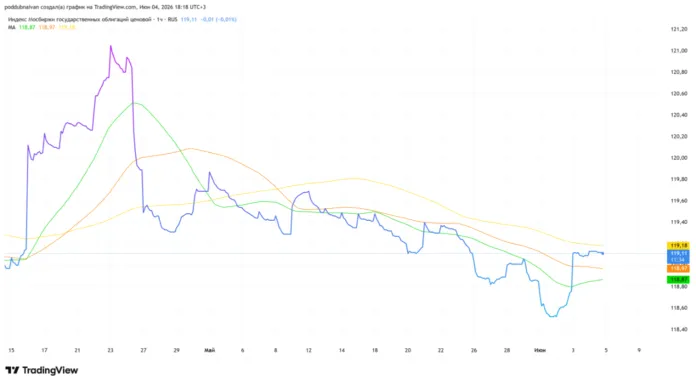Click the chart title 'Индекс Мосбиржи государственных облигаций ценовой'
This screenshot has height=384, width=696.
tap(80, 20)
